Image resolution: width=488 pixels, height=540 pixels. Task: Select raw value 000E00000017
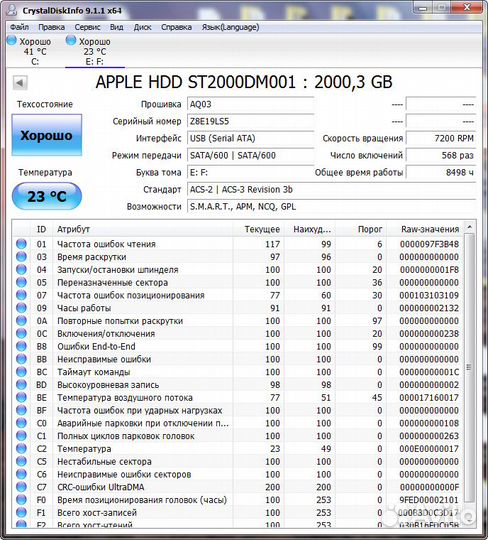point(429,449)
